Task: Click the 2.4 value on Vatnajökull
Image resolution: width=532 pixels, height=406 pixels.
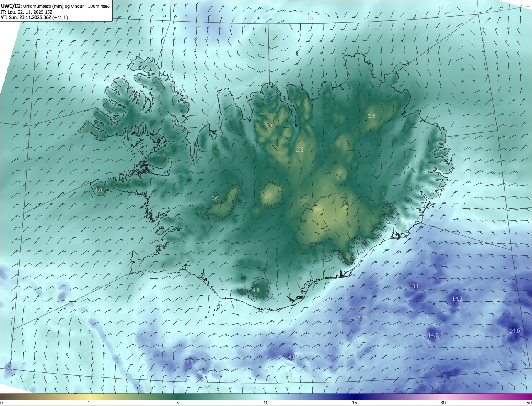Action: point(317,210)
